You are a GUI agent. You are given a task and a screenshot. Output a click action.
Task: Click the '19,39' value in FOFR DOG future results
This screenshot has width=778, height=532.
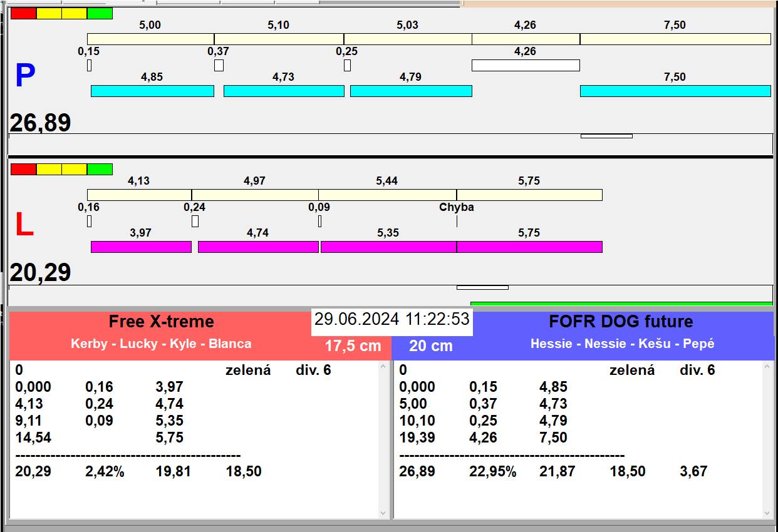[417, 437]
